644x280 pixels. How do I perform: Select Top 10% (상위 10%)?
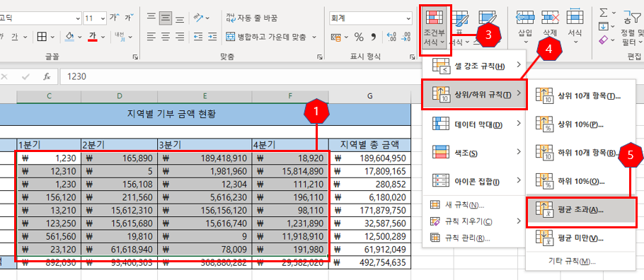[582, 124]
